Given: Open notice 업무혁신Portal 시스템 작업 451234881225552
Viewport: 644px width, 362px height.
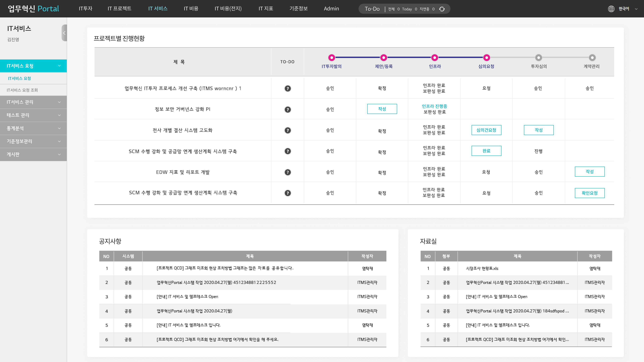Looking at the screenshot, I should (x=216, y=283).
